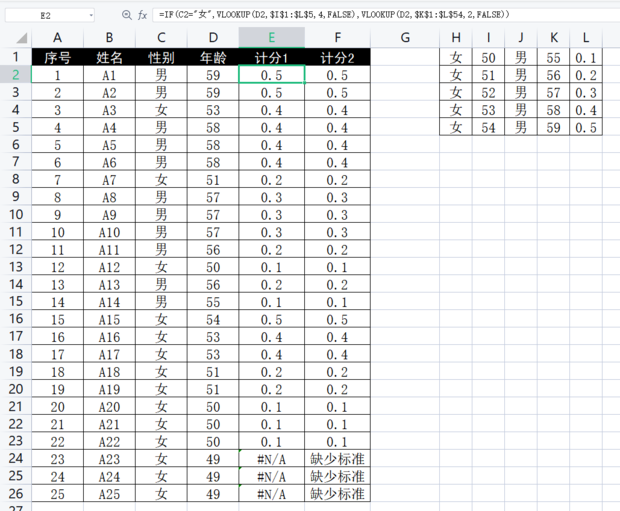Select column L header

[x=587, y=38]
